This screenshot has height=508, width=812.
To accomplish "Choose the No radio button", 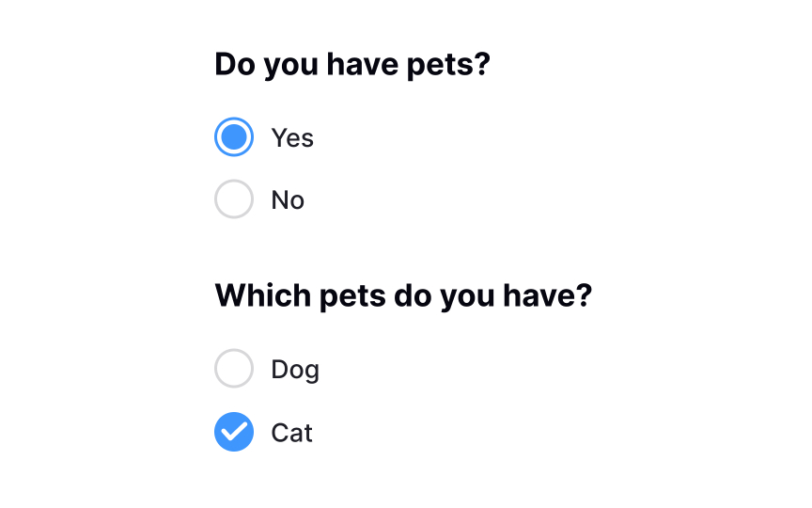I will (234, 199).
